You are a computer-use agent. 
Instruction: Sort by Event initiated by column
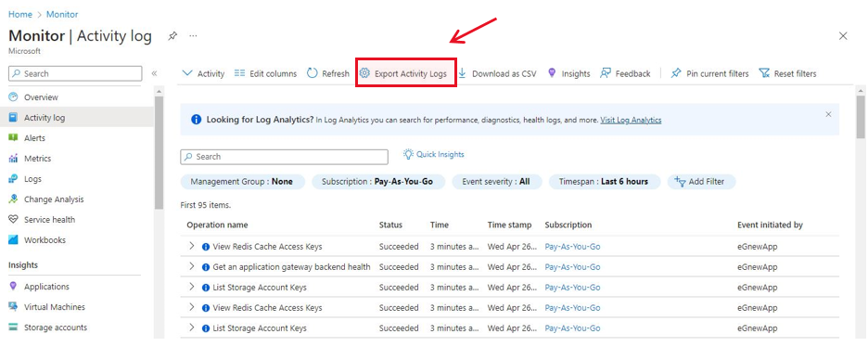click(770, 225)
